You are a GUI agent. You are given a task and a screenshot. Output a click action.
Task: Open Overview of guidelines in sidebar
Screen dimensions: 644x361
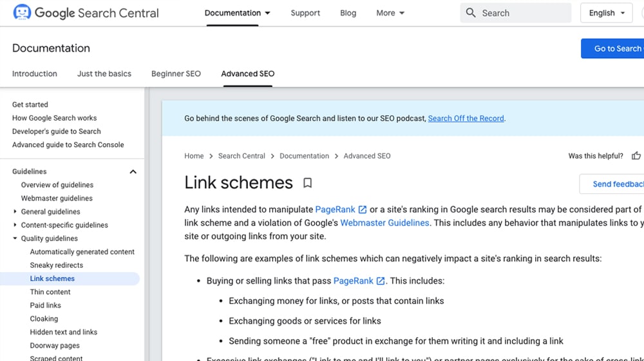coord(57,184)
